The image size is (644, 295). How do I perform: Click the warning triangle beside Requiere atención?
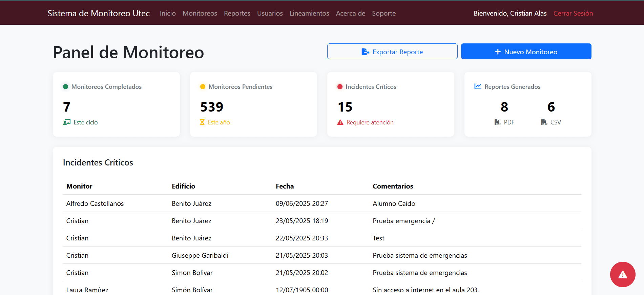pos(340,122)
